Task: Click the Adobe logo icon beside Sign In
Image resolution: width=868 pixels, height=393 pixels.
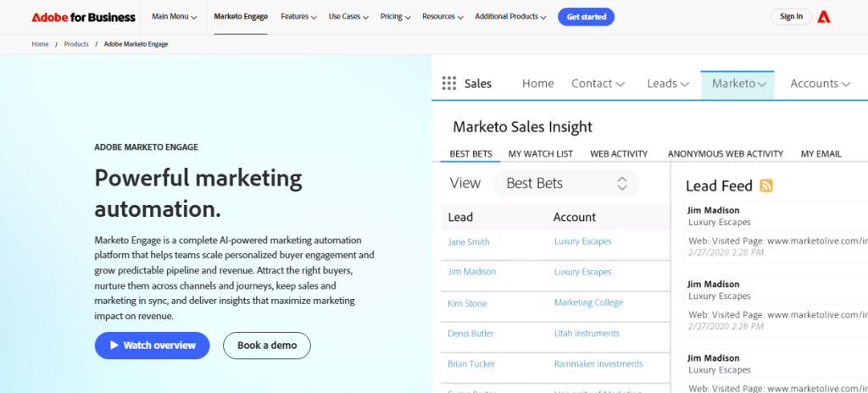Action: [824, 17]
